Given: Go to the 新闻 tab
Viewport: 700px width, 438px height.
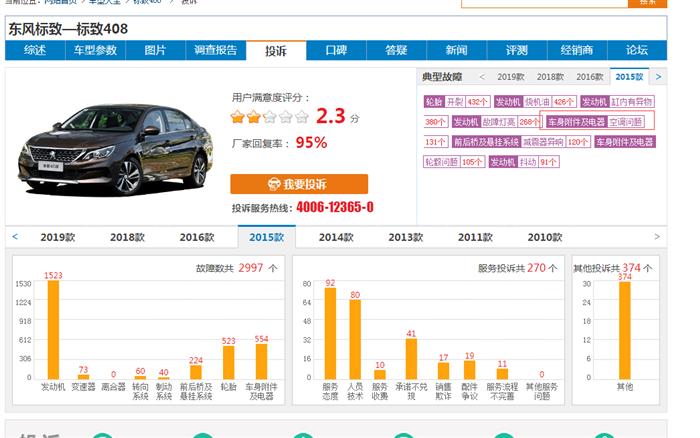Looking at the screenshot, I should coord(457,50).
